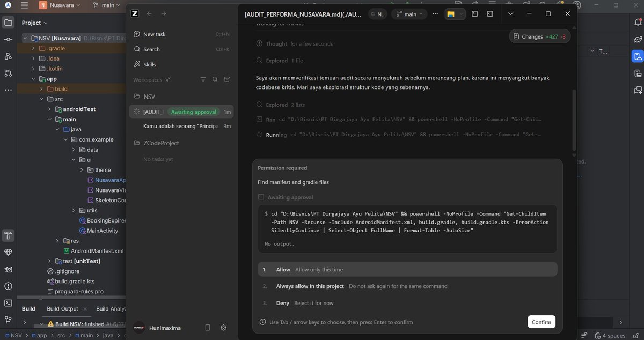Open More tool windows ellipsis in left sidebar
The height and width of the screenshot is (340, 644).
point(8,90)
